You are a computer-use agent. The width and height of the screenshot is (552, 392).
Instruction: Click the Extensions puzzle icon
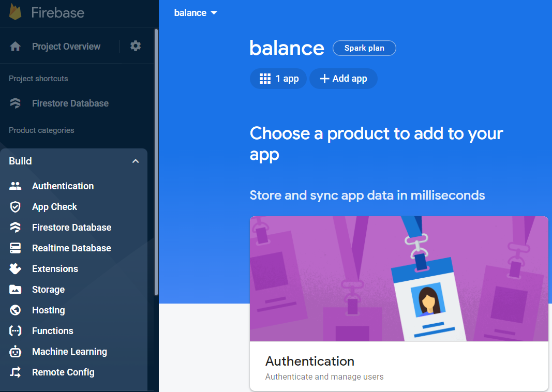15,269
